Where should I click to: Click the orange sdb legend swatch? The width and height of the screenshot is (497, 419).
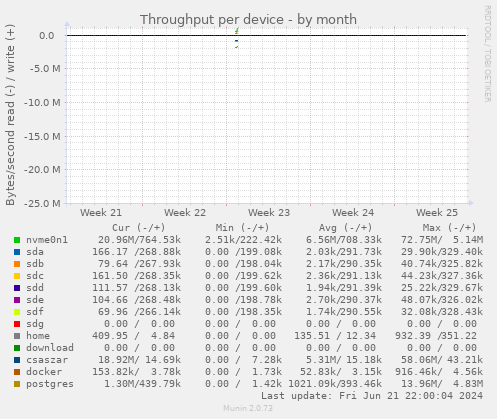tap(17, 264)
